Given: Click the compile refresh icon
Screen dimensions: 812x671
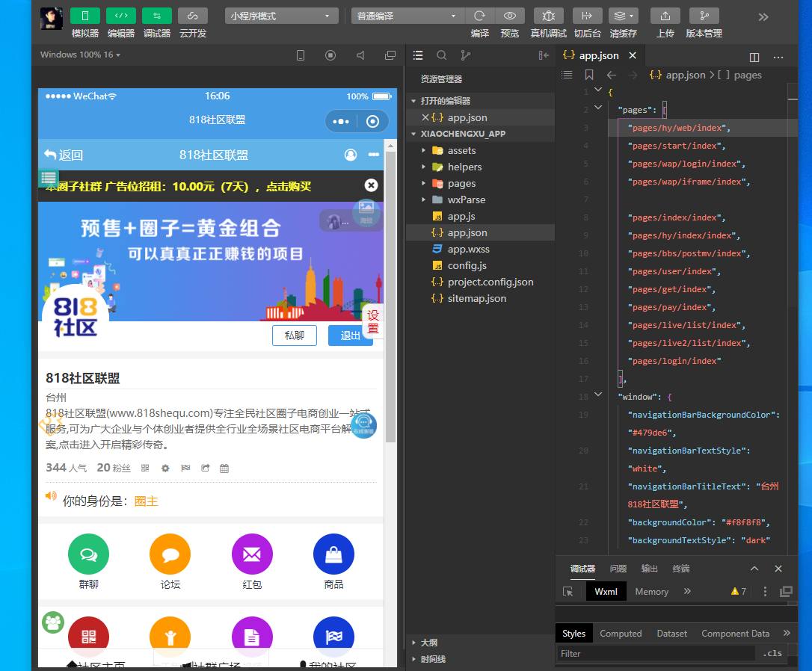Looking at the screenshot, I should 479,16.
